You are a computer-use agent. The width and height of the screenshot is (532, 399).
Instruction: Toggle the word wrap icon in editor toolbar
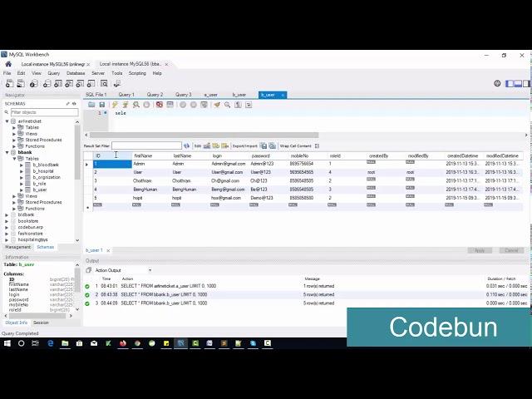pyautogui.click(x=249, y=105)
